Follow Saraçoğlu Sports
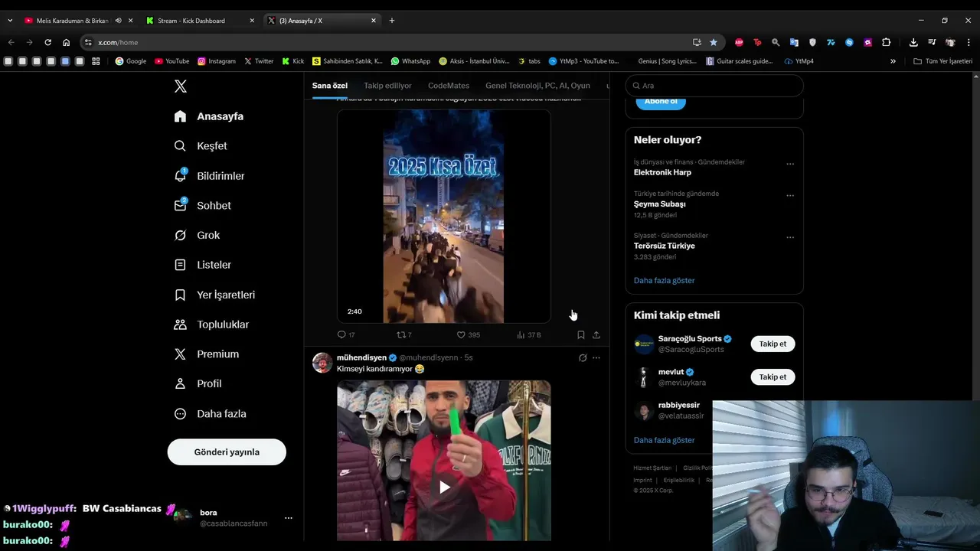Viewport: 980px width, 551px height. (773, 344)
